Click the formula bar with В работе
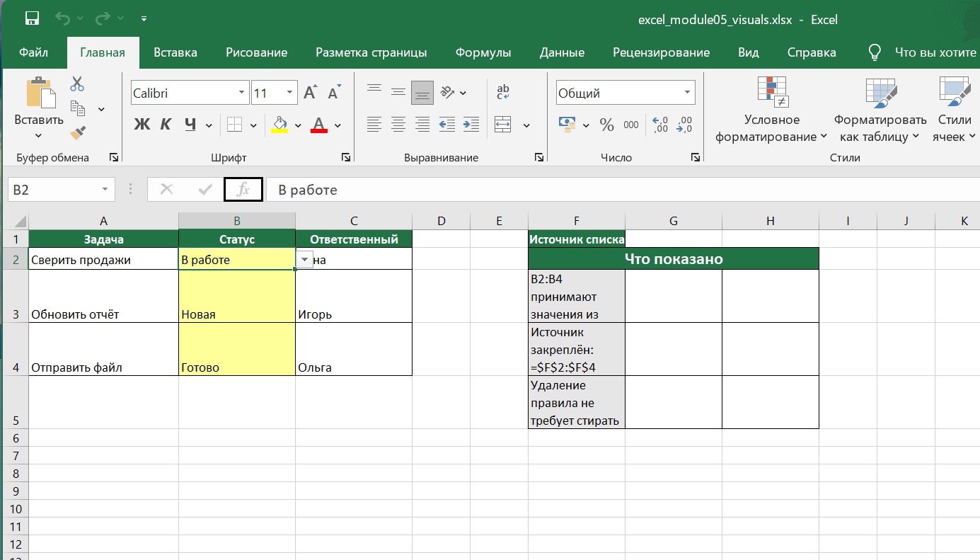The image size is (980, 560). [x=623, y=190]
